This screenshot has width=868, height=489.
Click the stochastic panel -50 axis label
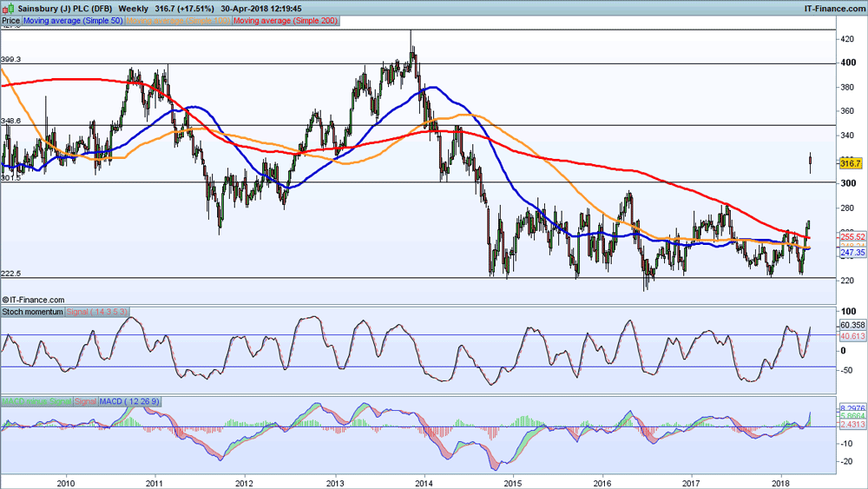click(x=846, y=370)
